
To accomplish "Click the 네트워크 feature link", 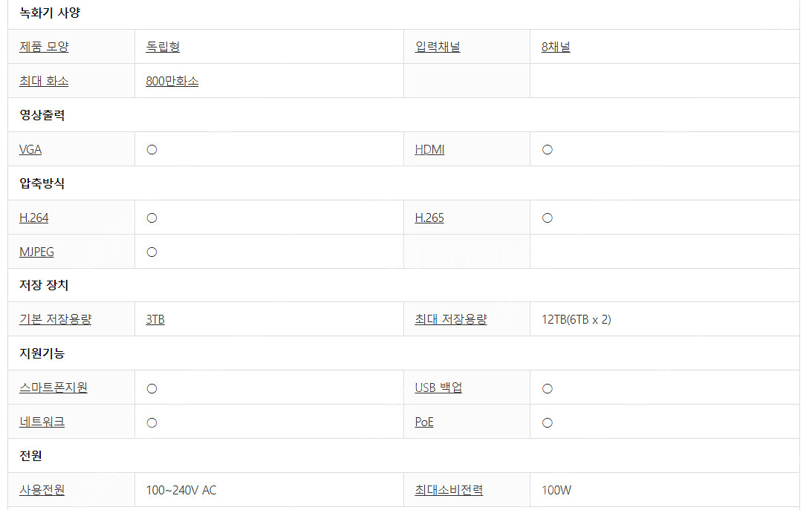I will [42, 422].
